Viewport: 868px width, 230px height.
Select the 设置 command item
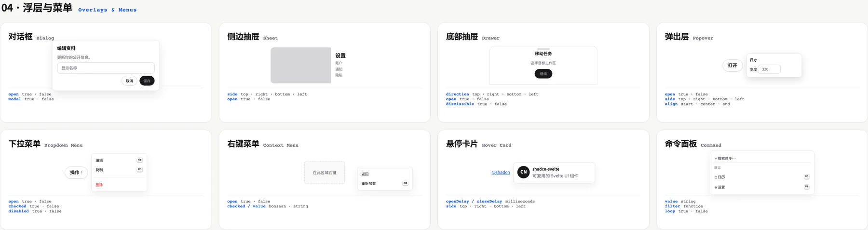click(762, 187)
